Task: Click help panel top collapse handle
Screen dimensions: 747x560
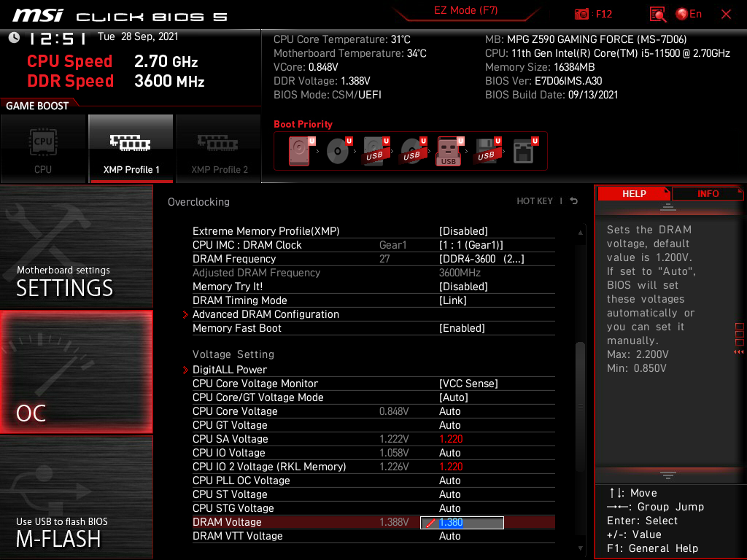Action: [668, 206]
